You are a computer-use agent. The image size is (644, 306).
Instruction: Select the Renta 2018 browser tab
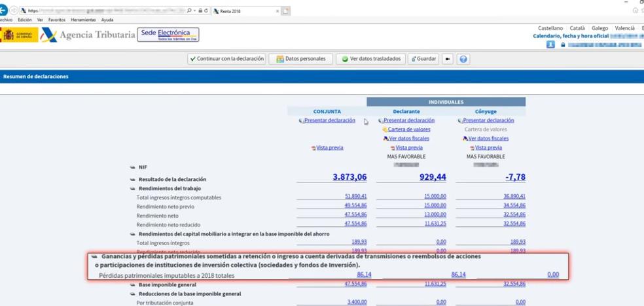pyautogui.click(x=245, y=11)
